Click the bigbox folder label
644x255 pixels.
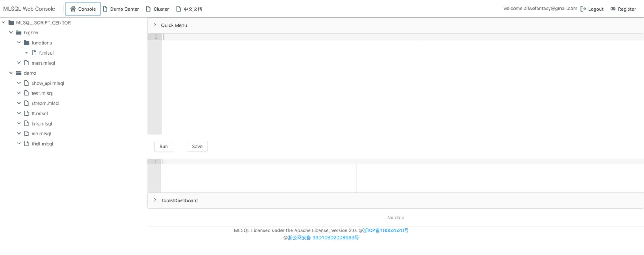(31, 33)
